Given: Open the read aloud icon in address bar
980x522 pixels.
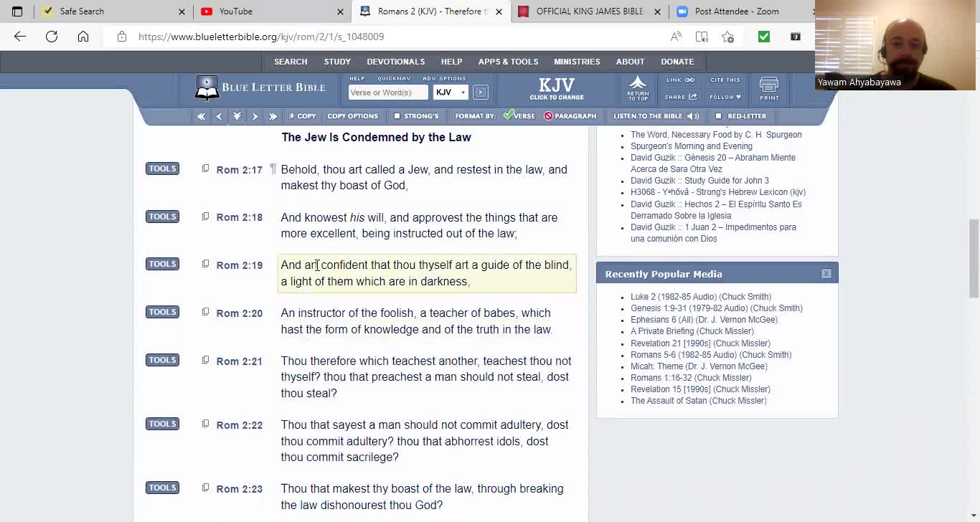Looking at the screenshot, I should click(676, 37).
